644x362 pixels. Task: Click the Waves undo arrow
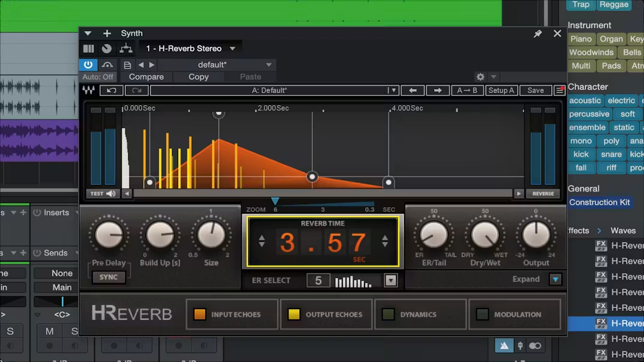(x=112, y=91)
